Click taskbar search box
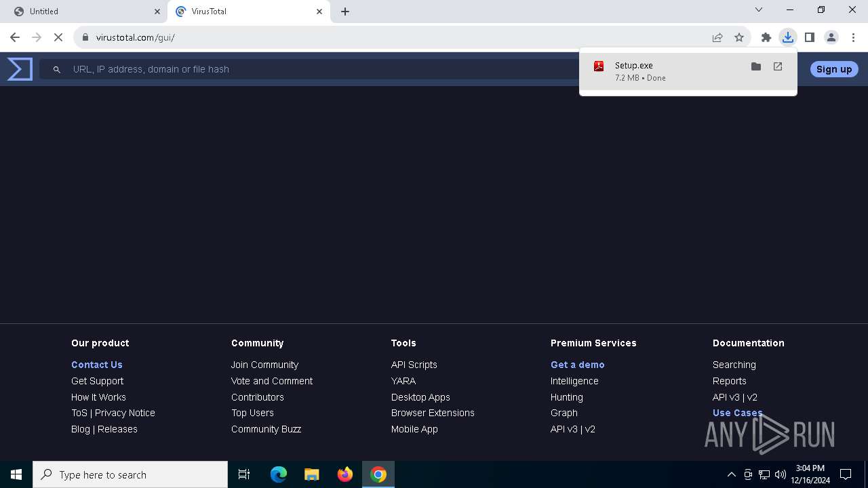Screen dimensions: 868x488 coord(130,474)
